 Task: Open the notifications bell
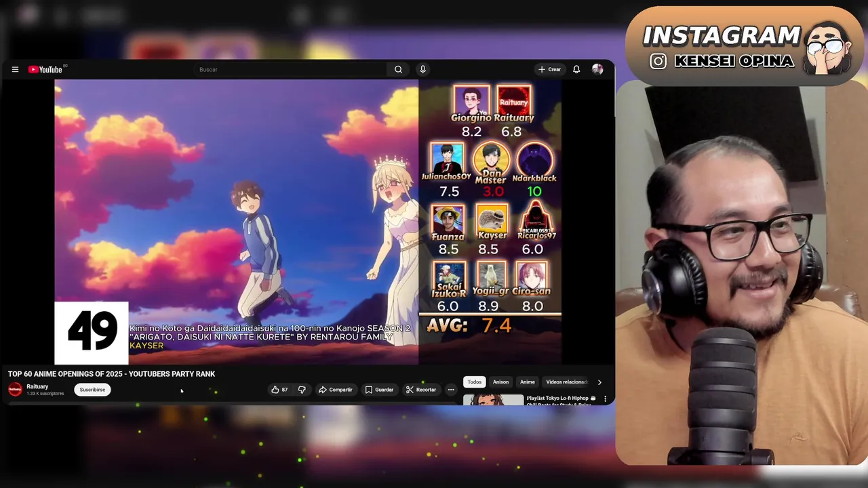coord(576,70)
